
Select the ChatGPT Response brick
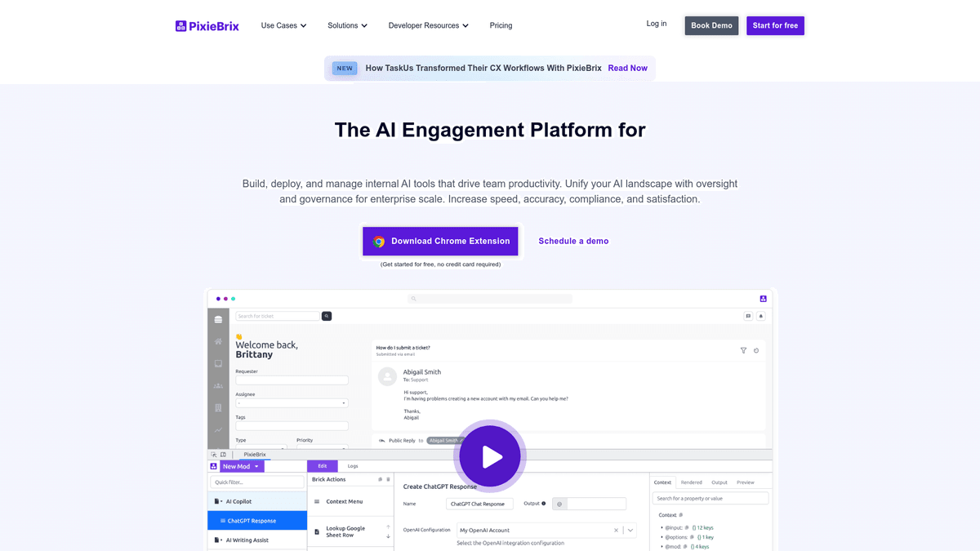257,521
